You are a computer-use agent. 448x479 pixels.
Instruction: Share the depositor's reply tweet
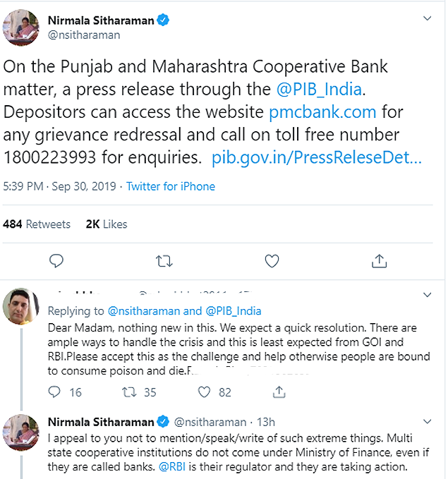click(280, 392)
